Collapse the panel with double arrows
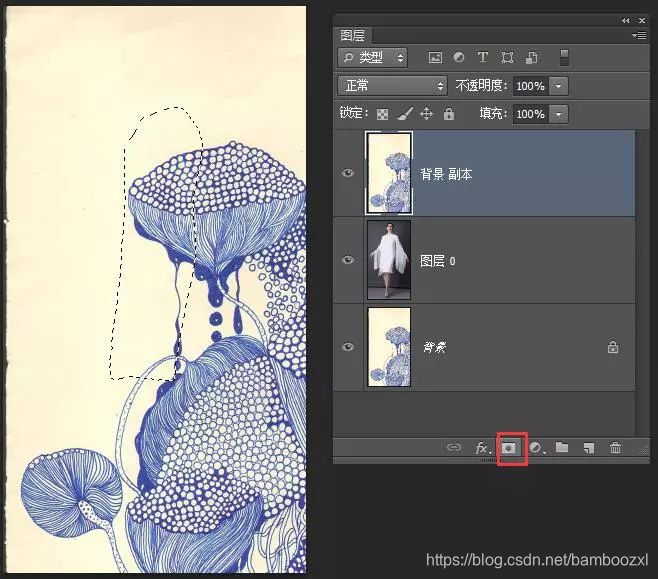 coord(626,20)
